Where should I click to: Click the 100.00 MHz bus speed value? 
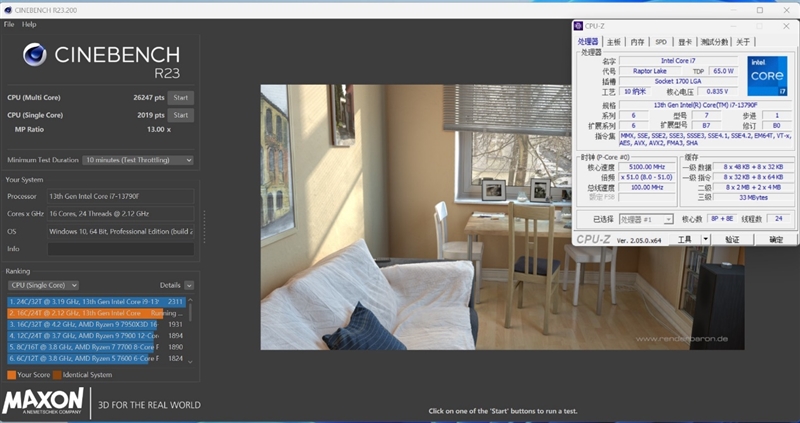647,187
